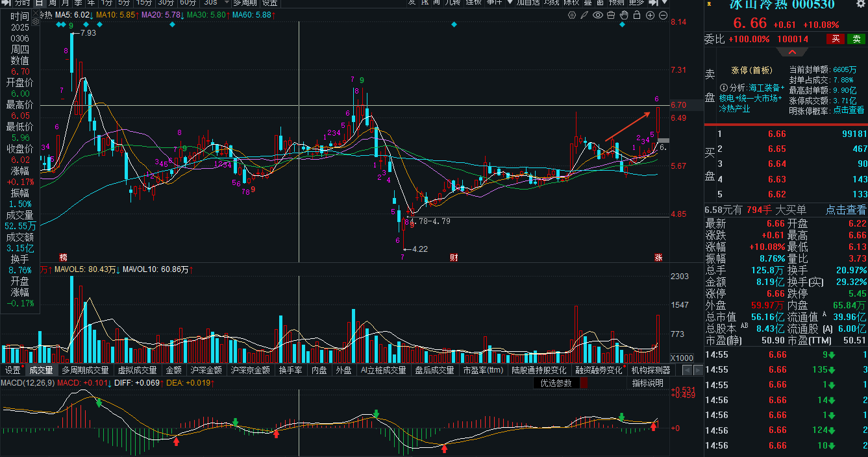Select 虚拟成交量 indicator tab
868x457 pixels.
(137, 370)
